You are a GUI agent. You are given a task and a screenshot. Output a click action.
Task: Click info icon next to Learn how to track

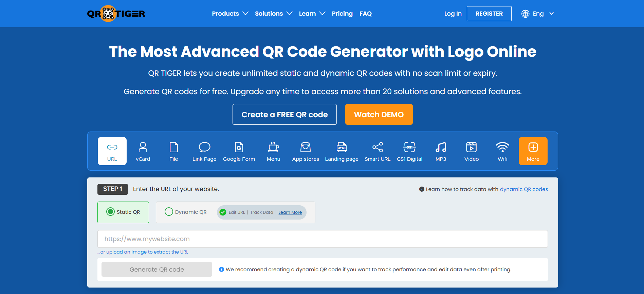422,189
